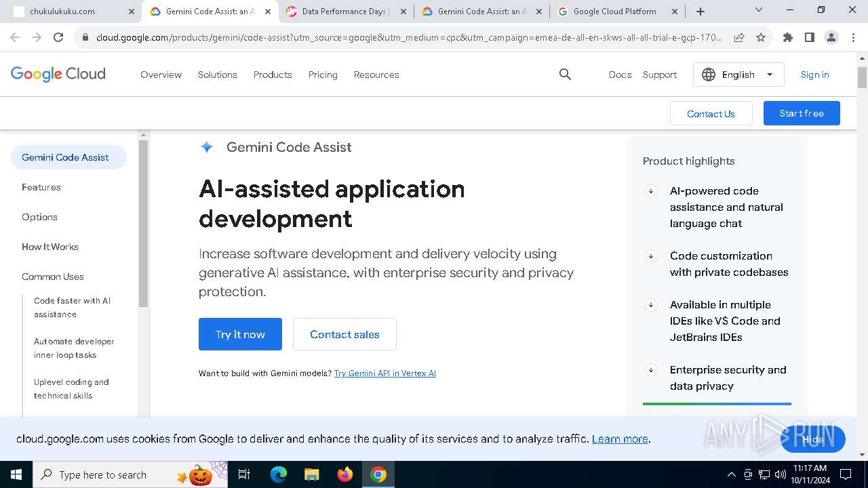Open the site search magnifier icon
The width and height of the screenshot is (868, 488).
pos(565,75)
